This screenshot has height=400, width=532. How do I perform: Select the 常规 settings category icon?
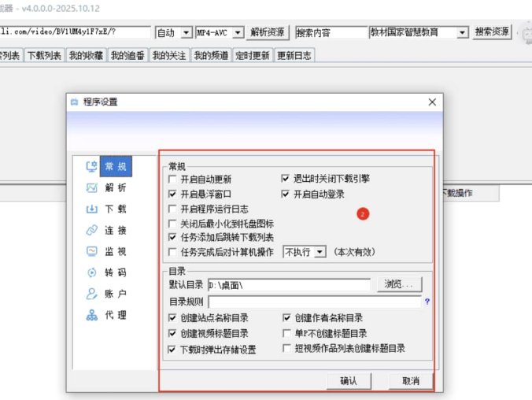[91, 166]
